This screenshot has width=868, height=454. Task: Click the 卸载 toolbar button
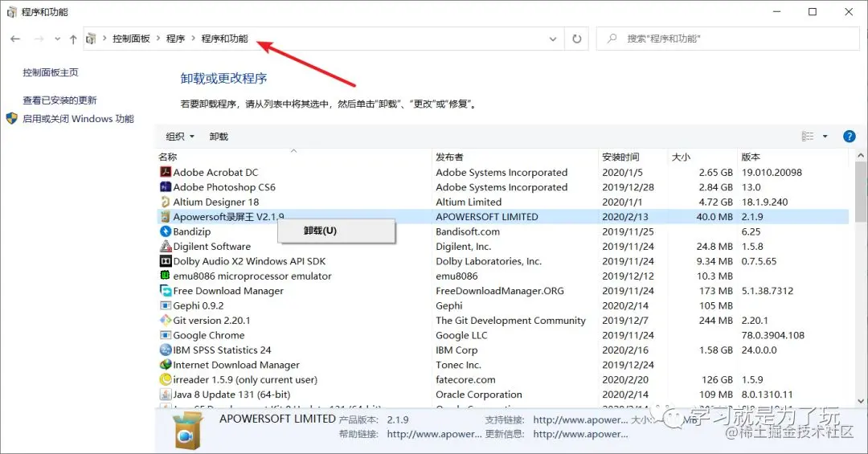[219, 137]
